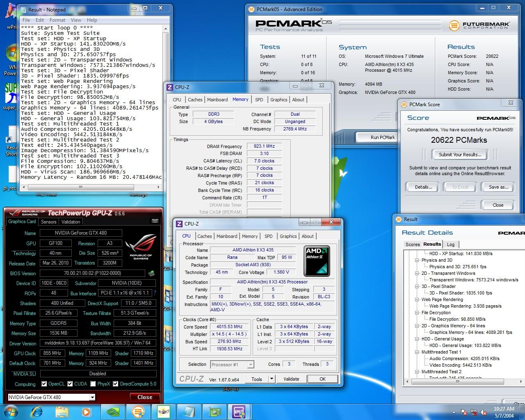
Task: Open the Processor #1 selection dropdown
Action: tap(251, 364)
